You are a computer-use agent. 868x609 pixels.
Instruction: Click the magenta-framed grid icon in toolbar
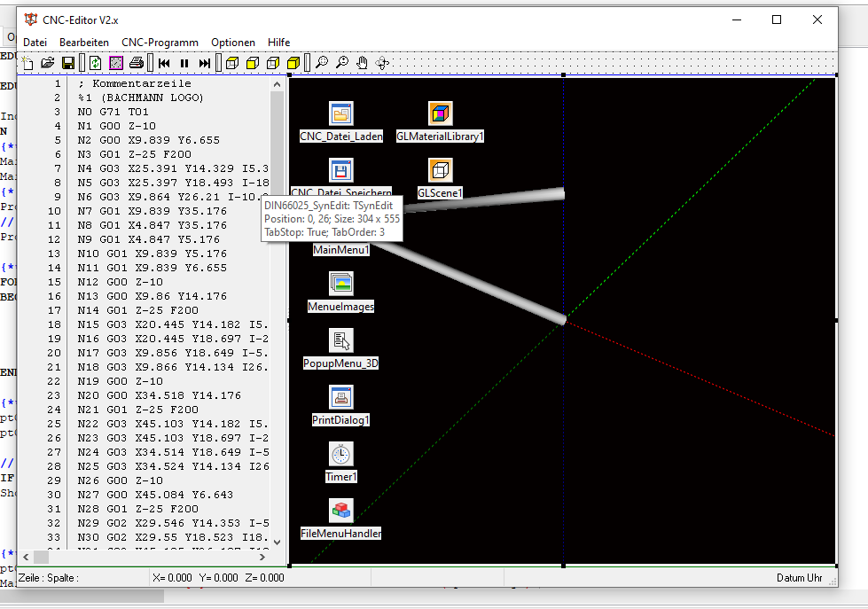[x=115, y=63]
